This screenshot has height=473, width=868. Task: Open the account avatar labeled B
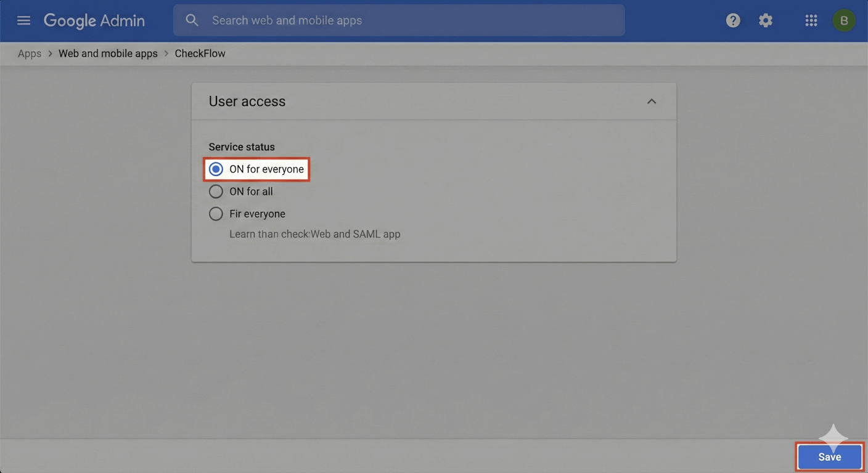pyautogui.click(x=843, y=20)
